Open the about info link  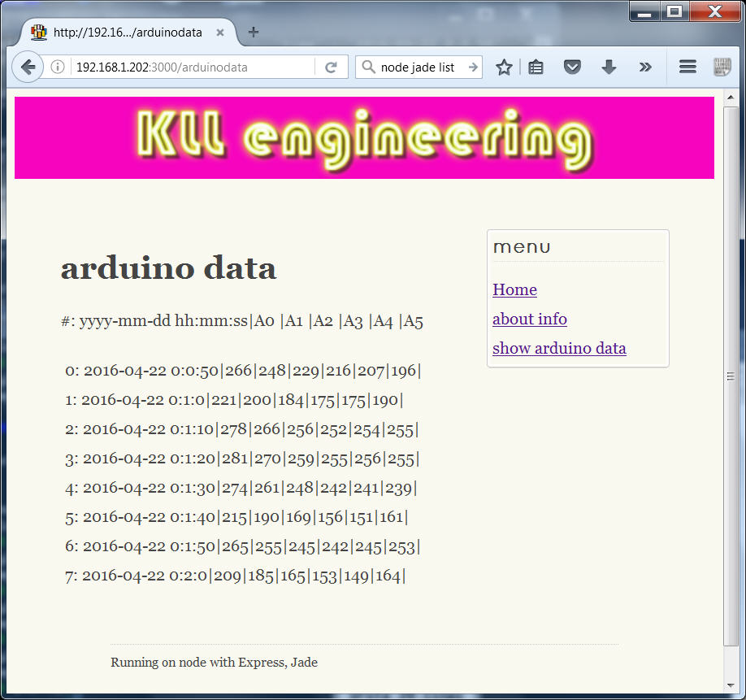coord(529,320)
